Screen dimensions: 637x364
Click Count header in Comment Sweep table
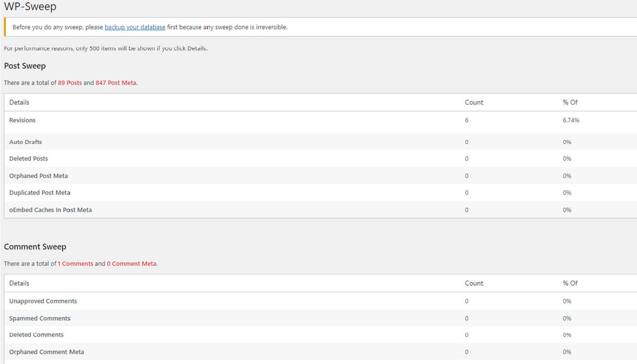[474, 283]
